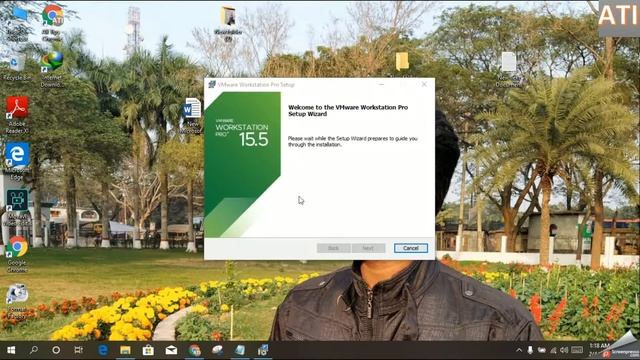Click the greyed Next button in setup wizard
The image size is (640, 360).
[368, 248]
